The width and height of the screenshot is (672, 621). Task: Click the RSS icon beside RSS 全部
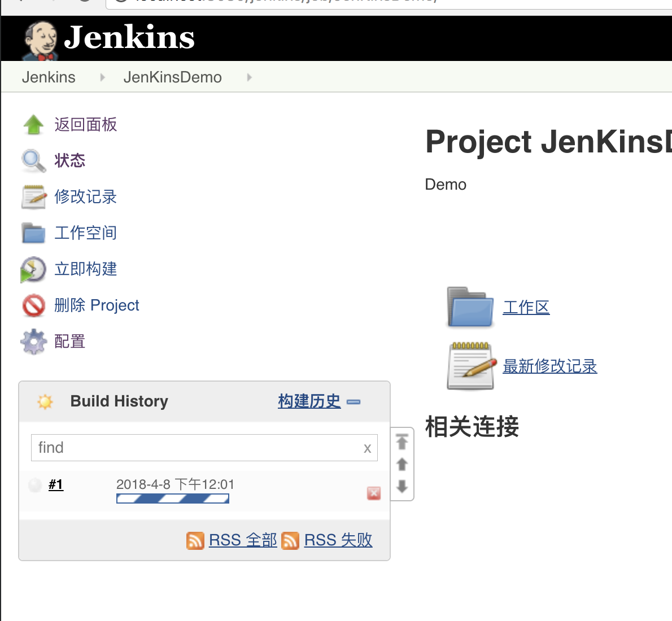pos(195,540)
